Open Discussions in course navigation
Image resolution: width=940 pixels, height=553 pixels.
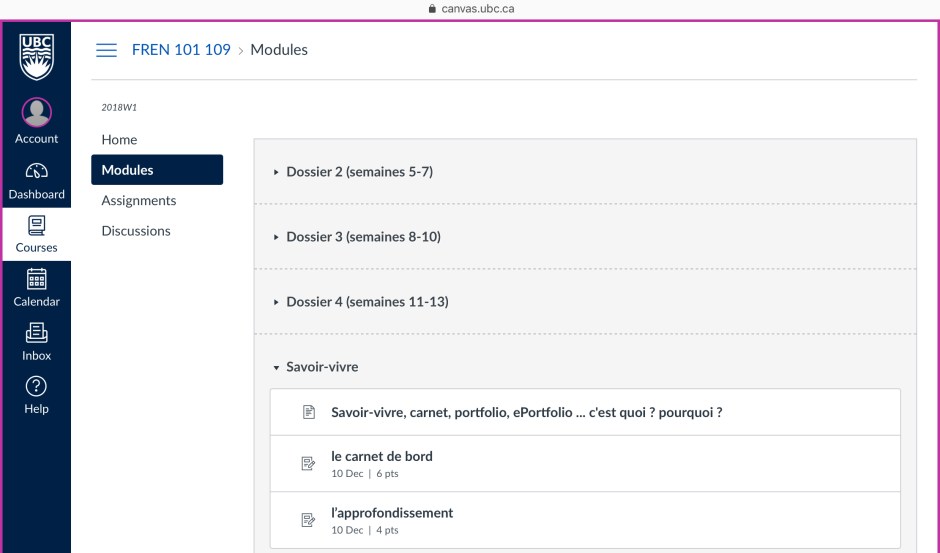[135, 231]
